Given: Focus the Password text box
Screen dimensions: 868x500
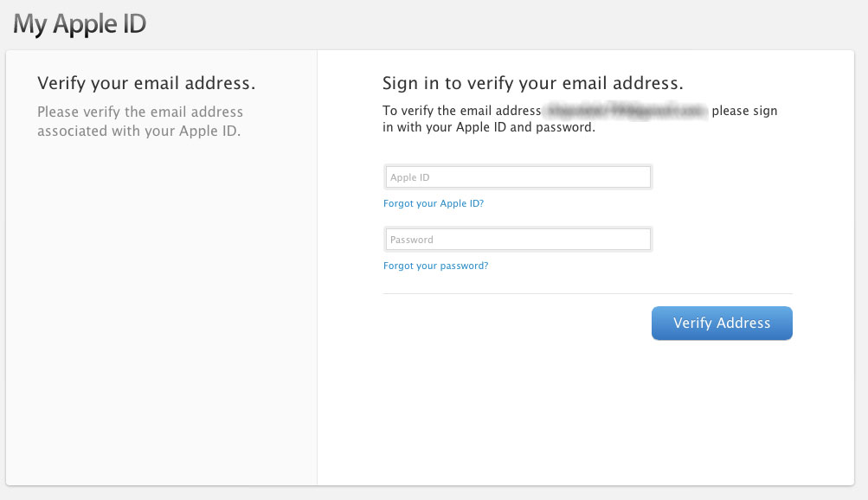Looking at the screenshot, I should tap(518, 240).
